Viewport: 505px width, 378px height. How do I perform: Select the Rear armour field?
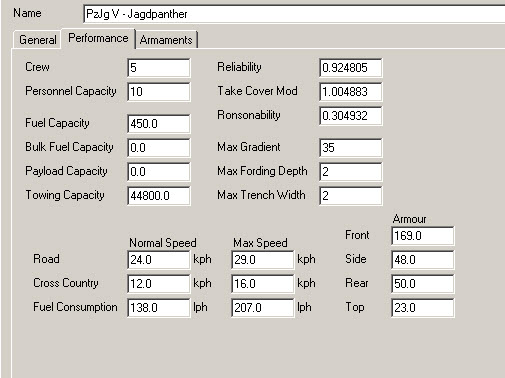pos(423,284)
